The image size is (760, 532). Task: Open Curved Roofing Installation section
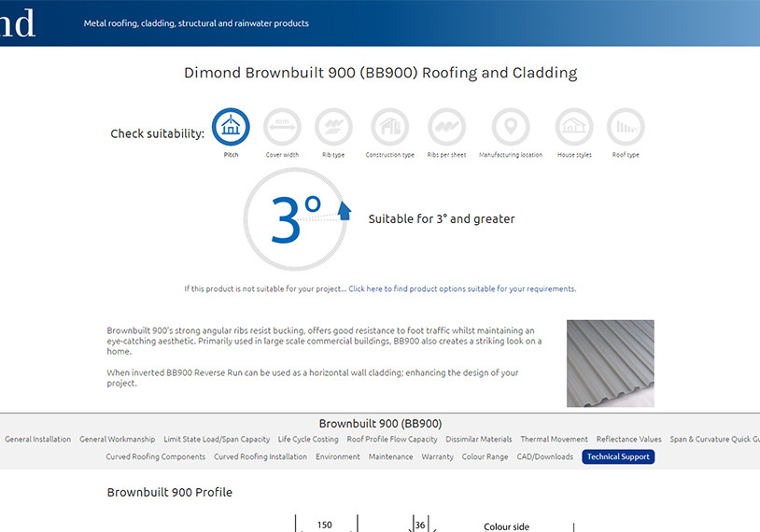(x=260, y=456)
